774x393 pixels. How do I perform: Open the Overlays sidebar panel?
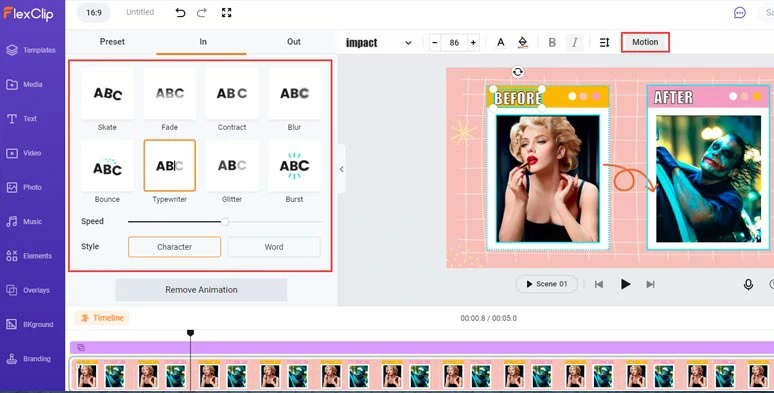click(x=28, y=290)
